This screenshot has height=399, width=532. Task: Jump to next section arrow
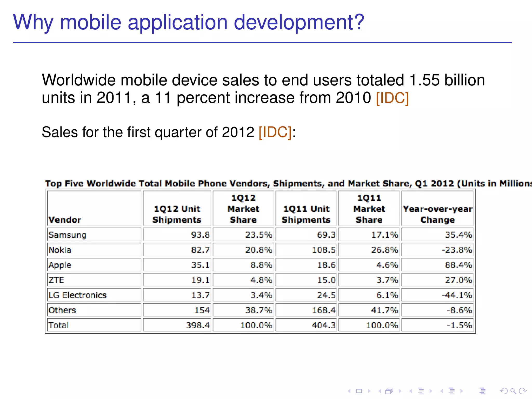(x=462, y=391)
